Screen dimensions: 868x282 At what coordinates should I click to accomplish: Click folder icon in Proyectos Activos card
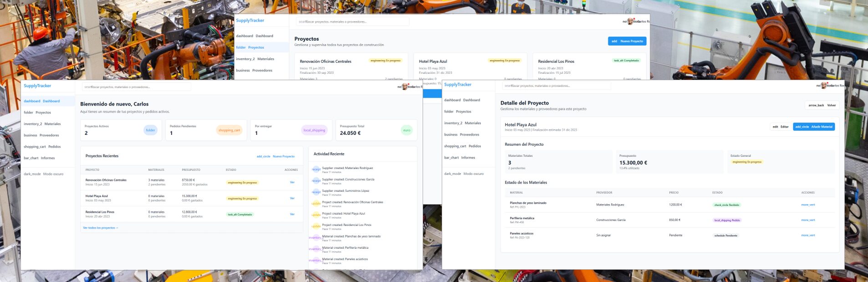[150, 130]
